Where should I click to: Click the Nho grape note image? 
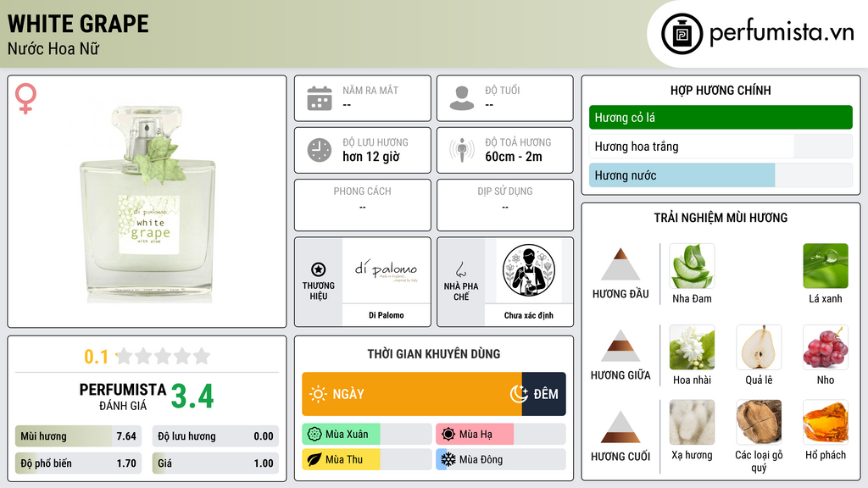[826, 347]
